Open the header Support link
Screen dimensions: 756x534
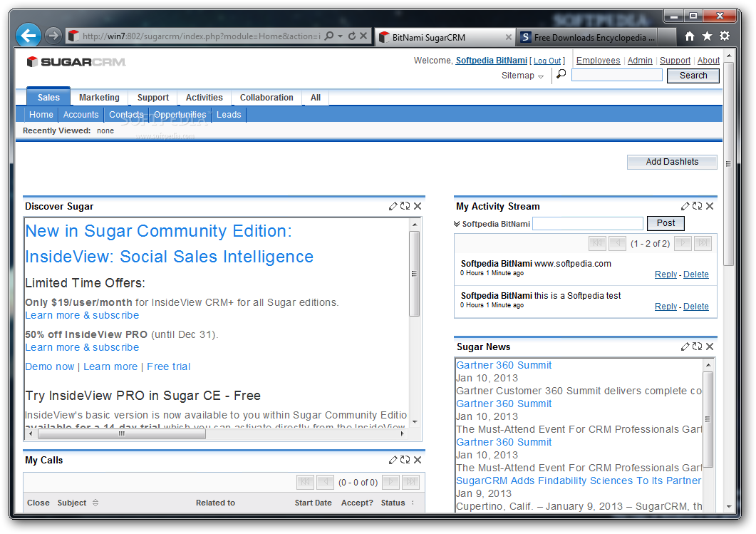click(675, 61)
